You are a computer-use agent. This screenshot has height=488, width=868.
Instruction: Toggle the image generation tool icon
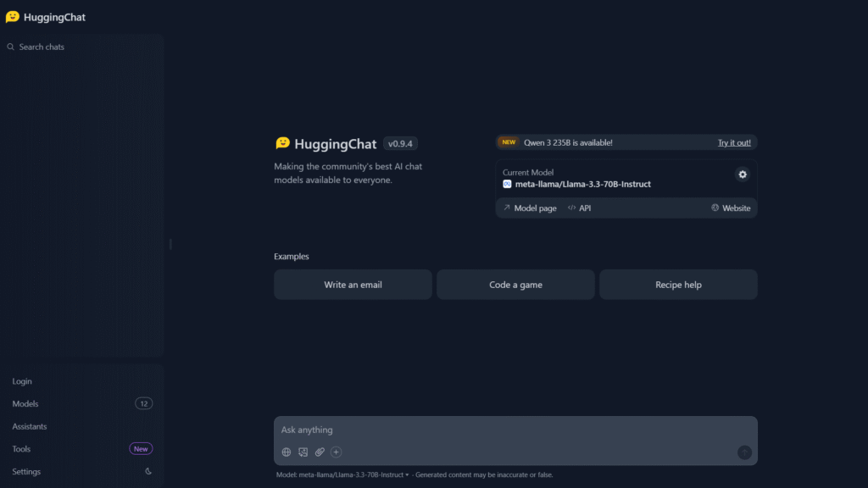303,452
